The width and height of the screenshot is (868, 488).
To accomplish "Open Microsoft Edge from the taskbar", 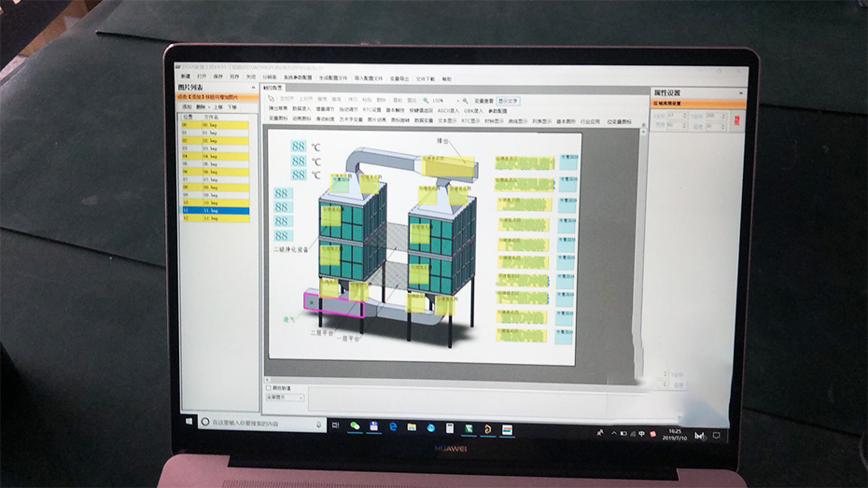I will tap(393, 426).
